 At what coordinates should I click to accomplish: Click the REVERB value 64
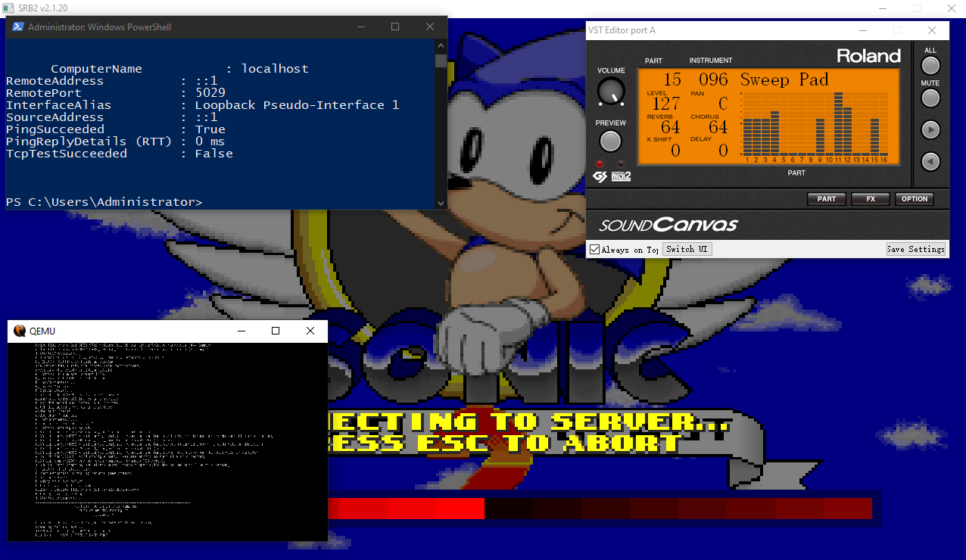(x=671, y=127)
